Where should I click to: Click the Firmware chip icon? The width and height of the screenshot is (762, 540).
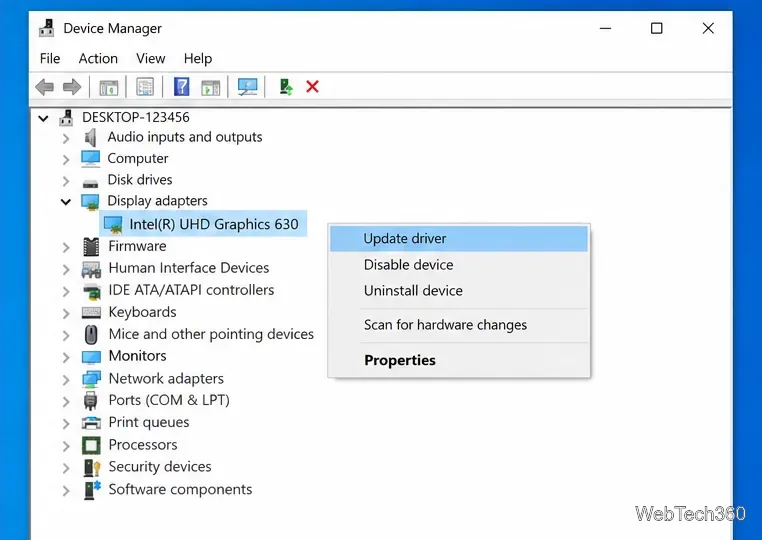tap(91, 246)
